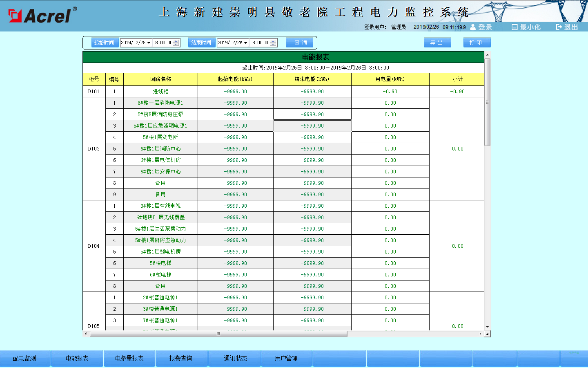Click the horizontal scrollbar left arrow
The height and width of the screenshot is (368, 588).
(86, 334)
